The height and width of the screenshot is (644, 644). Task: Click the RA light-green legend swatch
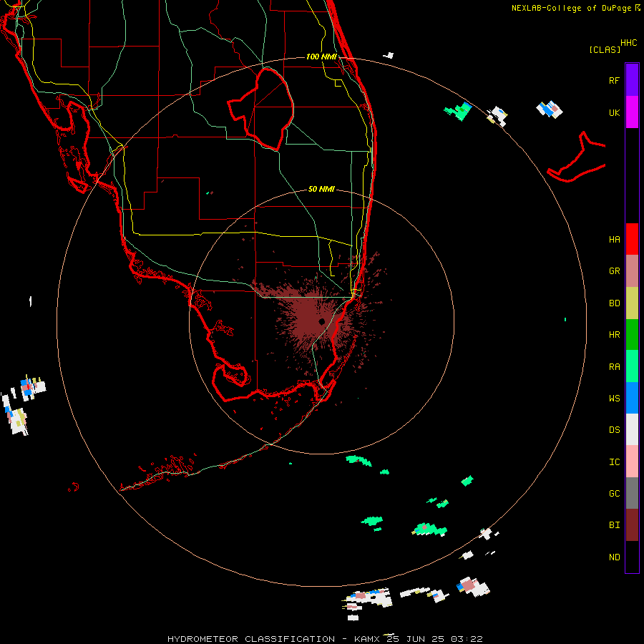pyautogui.click(x=632, y=366)
